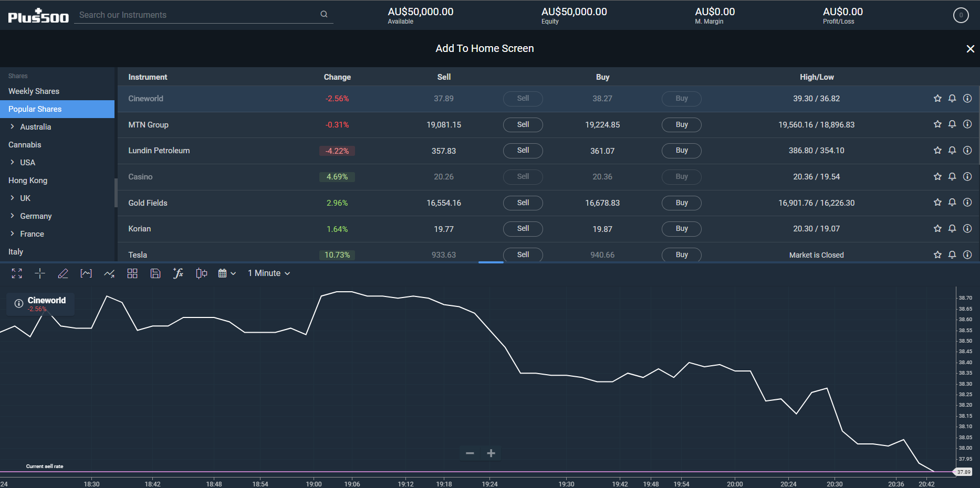
Task: Sort by Change column header
Action: click(x=337, y=77)
